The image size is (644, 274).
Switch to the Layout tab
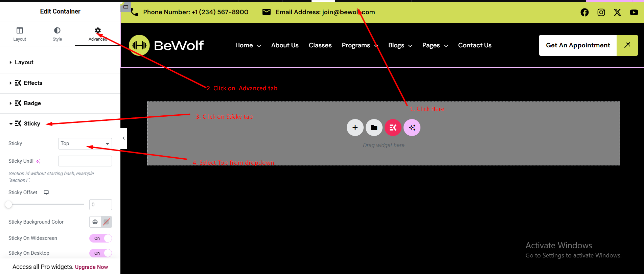[x=20, y=34]
